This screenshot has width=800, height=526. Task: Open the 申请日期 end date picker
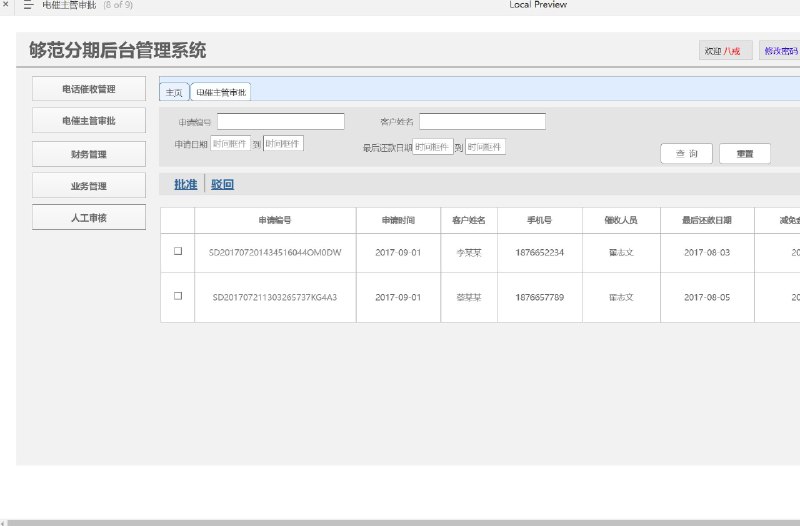(283, 143)
